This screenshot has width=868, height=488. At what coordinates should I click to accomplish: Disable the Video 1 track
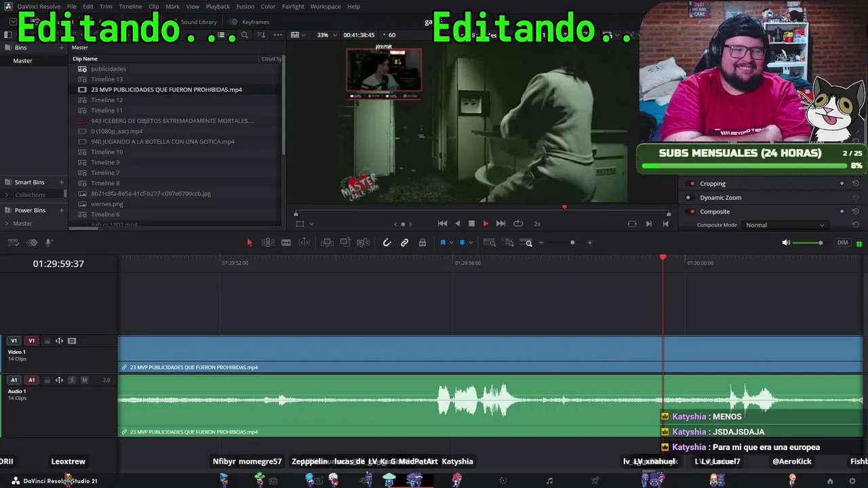point(72,341)
